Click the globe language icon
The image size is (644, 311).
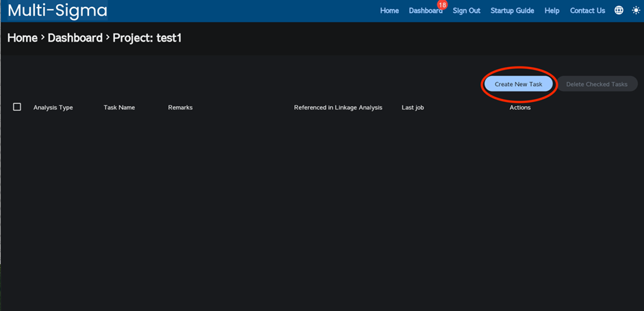[x=619, y=10]
